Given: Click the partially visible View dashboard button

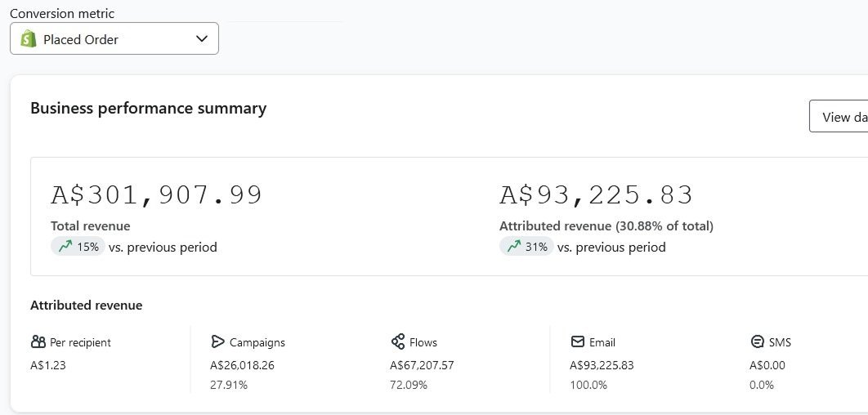Looking at the screenshot, I should [839, 117].
